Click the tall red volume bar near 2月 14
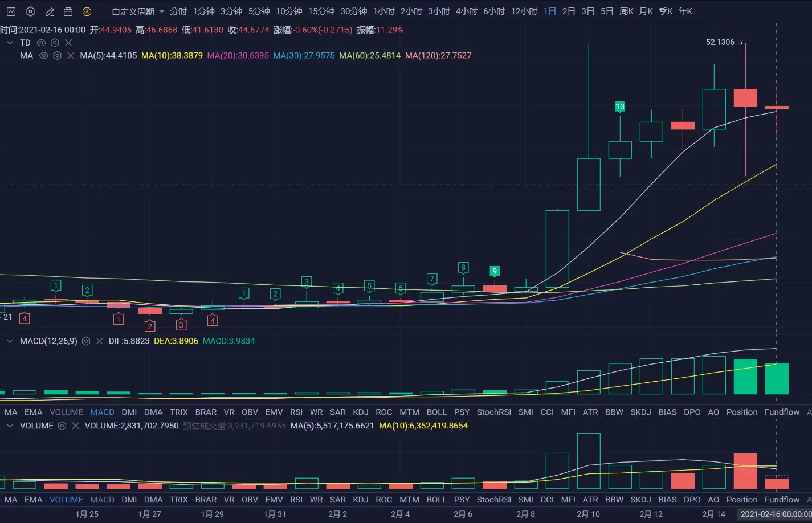The width and height of the screenshot is (812, 523). click(x=745, y=471)
